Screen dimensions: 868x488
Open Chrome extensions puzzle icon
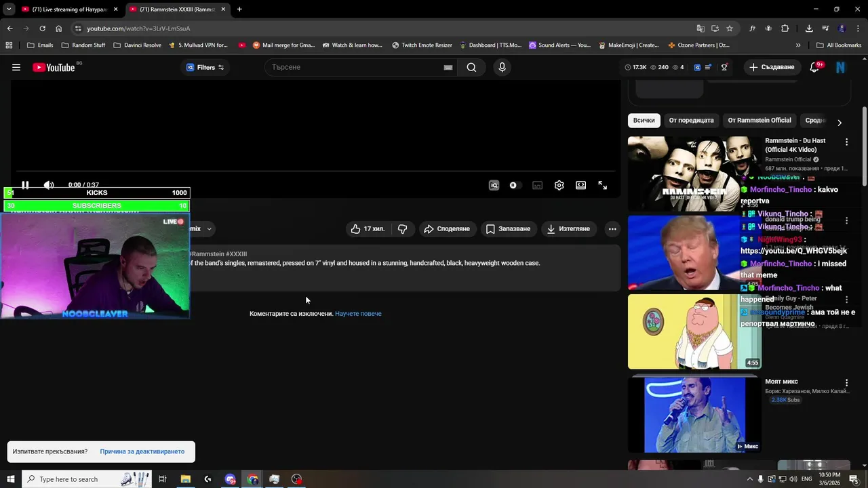coord(785,28)
